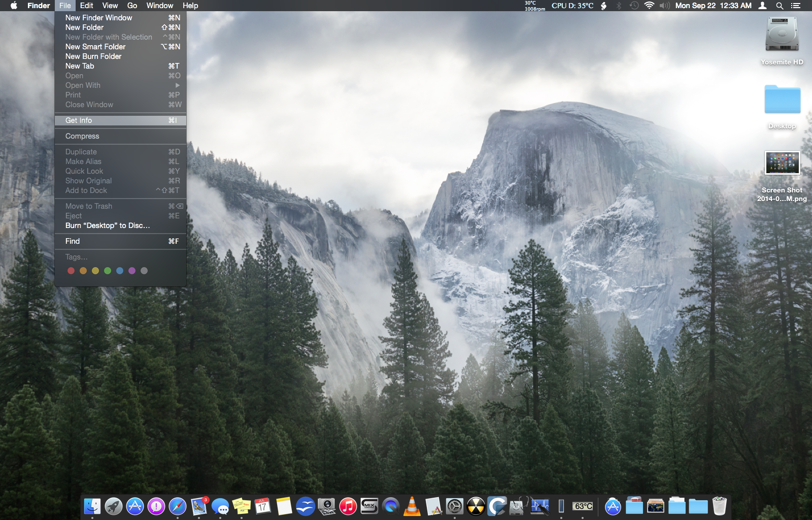This screenshot has height=520, width=812.
Task: Choose New Tab menu item
Action: [x=120, y=66]
